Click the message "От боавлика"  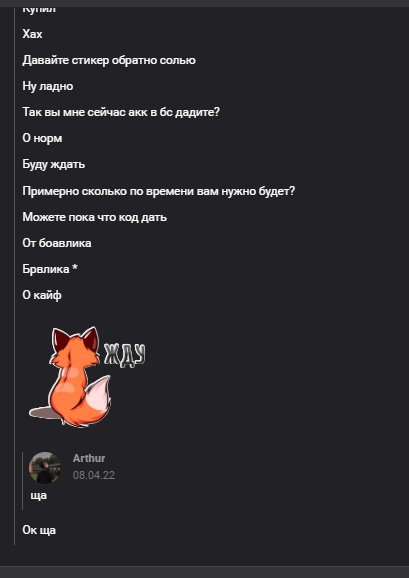tap(57, 243)
